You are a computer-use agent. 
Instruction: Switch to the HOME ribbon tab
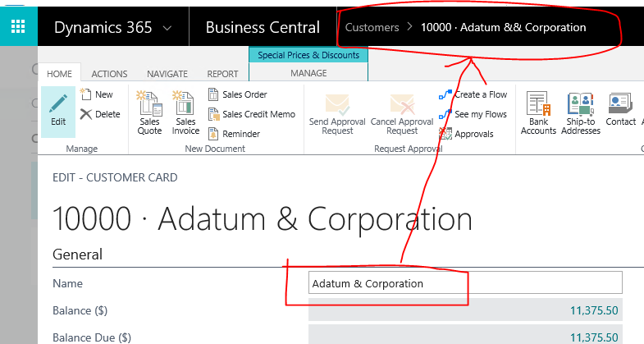pyautogui.click(x=59, y=74)
